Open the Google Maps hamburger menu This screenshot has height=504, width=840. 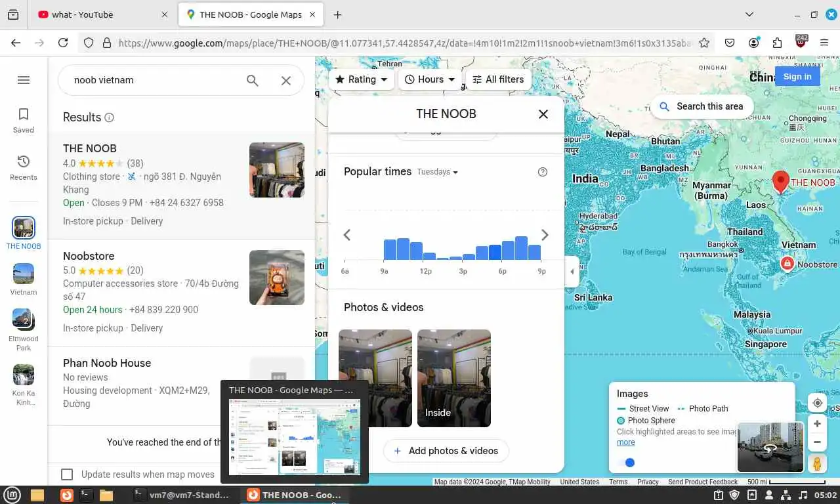24,80
